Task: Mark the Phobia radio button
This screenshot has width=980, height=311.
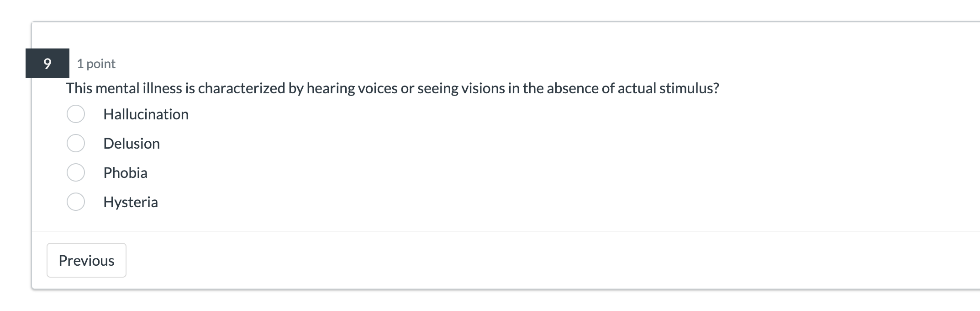Action: click(76, 173)
